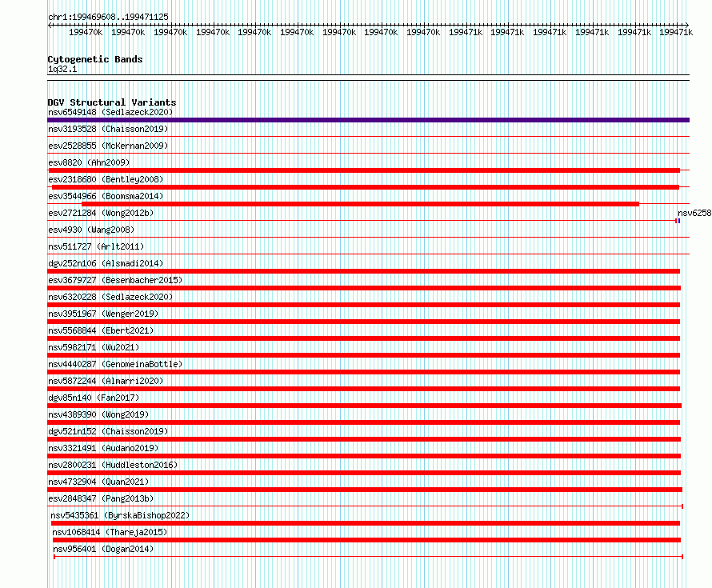The height and width of the screenshot is (588, 712).
Task: Click the thin red line under nsv956401 (Dogan2014)
Action: point(368,557)
